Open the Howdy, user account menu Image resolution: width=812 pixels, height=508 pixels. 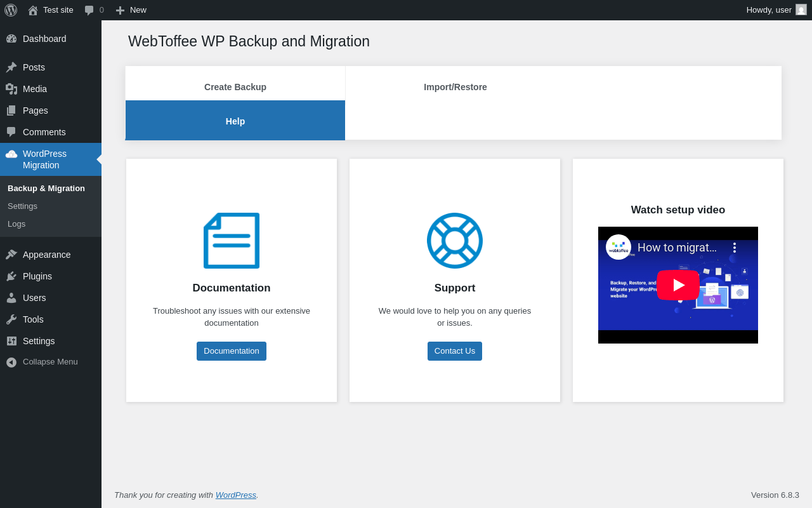pyautogui.click(x=768, y=10)
